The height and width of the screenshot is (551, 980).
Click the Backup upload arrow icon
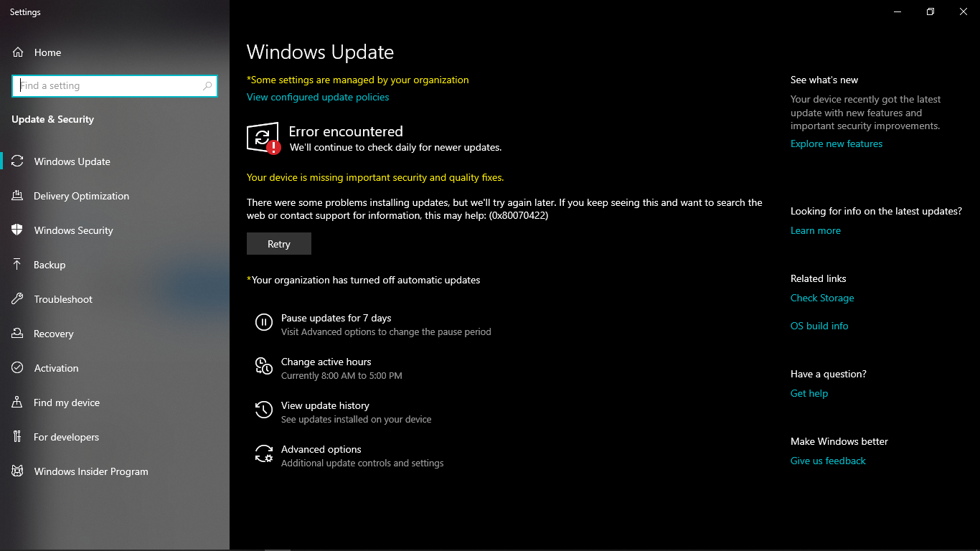(x=18, y=265)
